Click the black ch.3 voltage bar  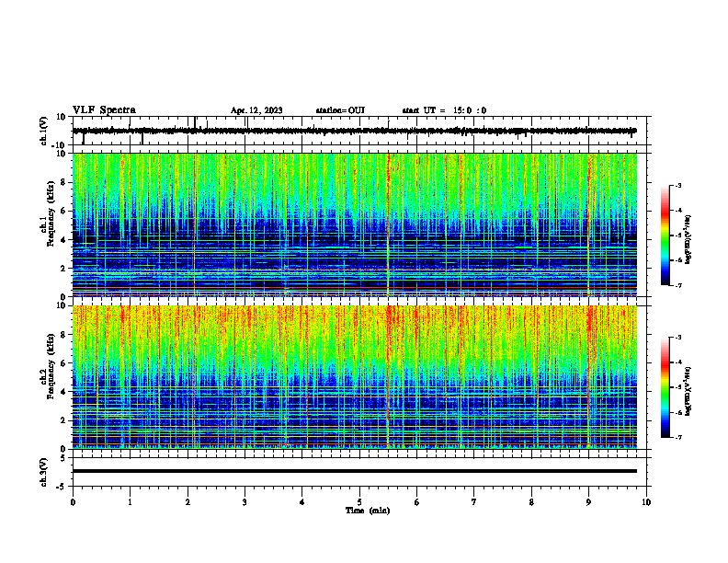[x=355, y=471]
